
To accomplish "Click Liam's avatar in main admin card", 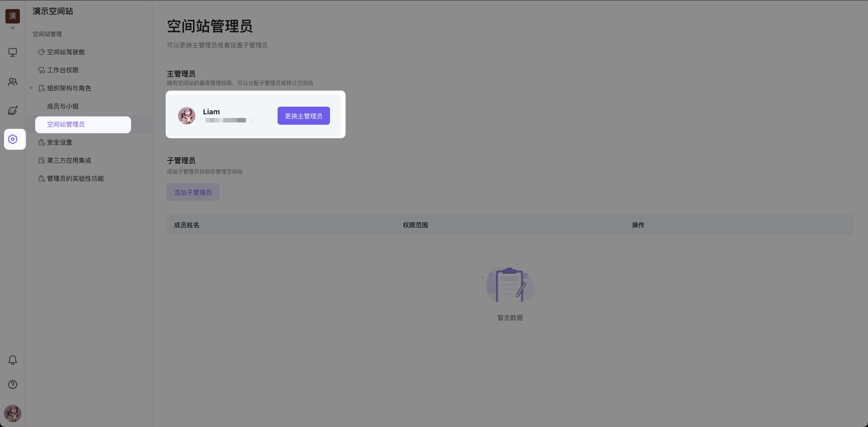I will 187,116.
